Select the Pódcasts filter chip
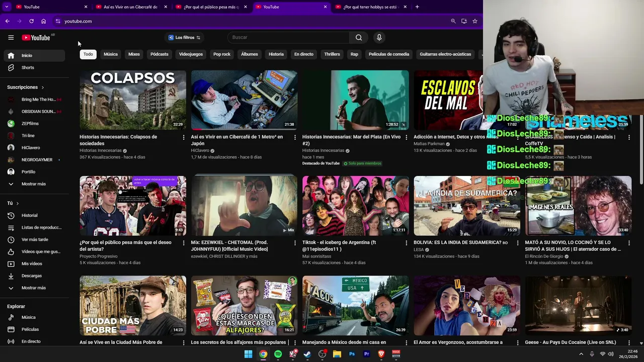644x362 pixels. (159, 54)
